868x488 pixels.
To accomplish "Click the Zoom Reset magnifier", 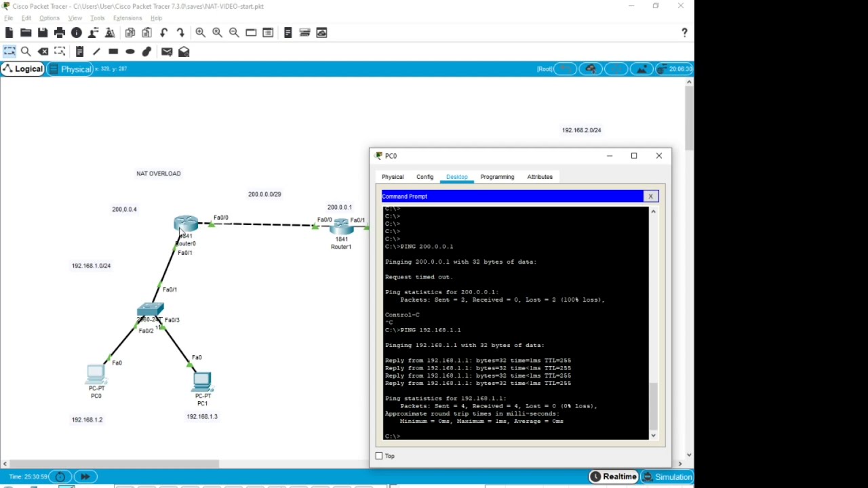I will tap(217, 33).
